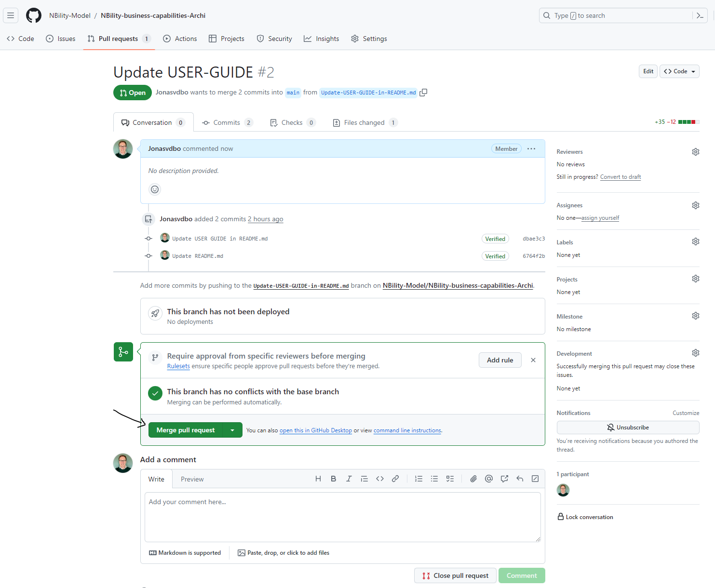Attach files using the paperclip icon
The image size is (715, 588).
473,479
